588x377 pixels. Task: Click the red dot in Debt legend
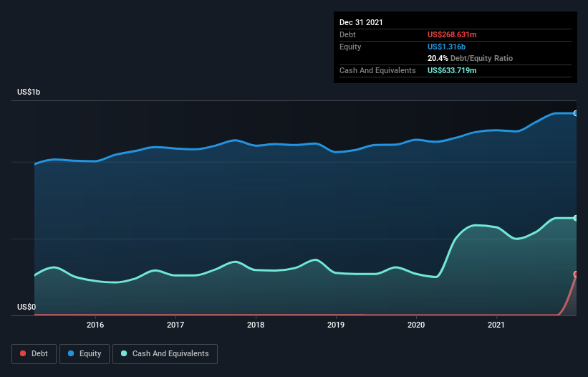(x=23, y=353)
